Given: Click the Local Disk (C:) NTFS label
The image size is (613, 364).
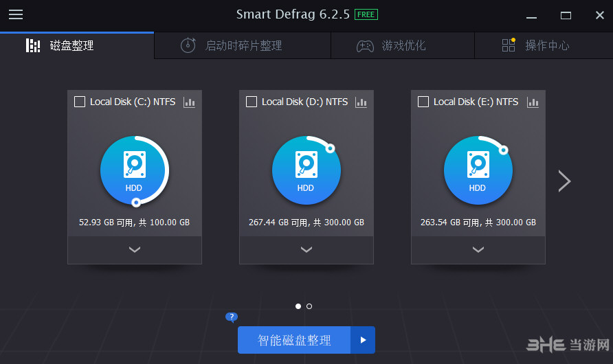Looking at the screenshot, I should [x=133, y=102].
